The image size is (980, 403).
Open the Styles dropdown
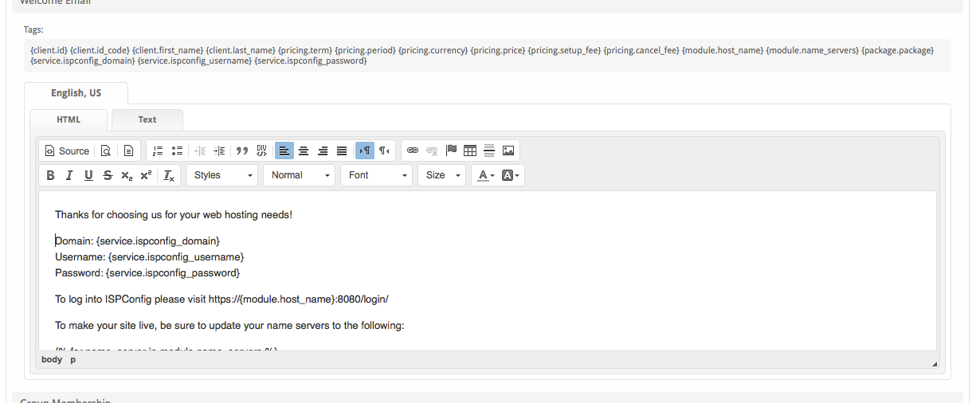point(222,175)
